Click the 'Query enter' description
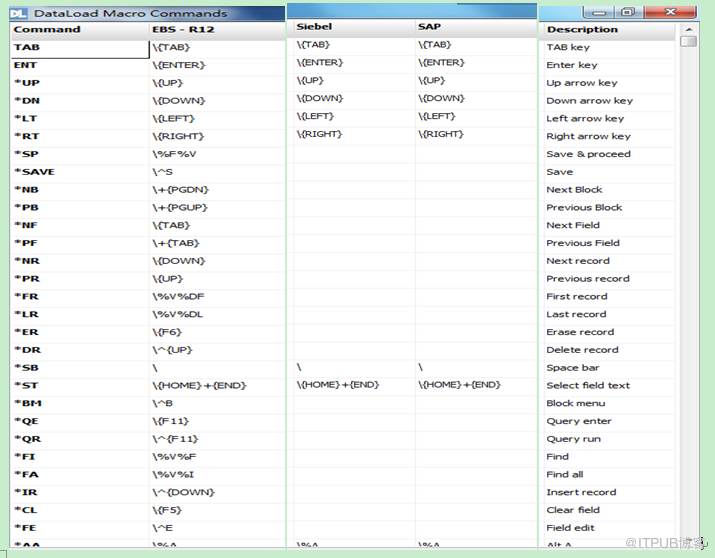This screenshot has height=558, width=715. pos(579,421)
